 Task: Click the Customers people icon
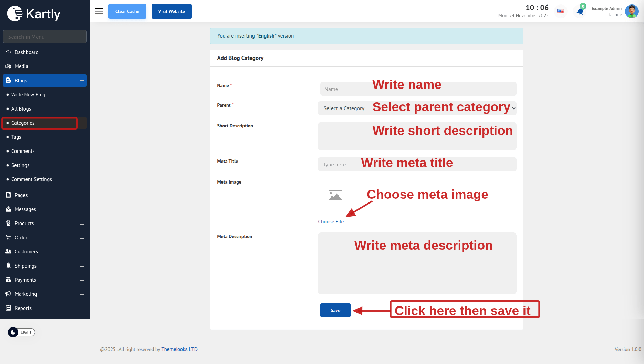click(x=8, y=252)
